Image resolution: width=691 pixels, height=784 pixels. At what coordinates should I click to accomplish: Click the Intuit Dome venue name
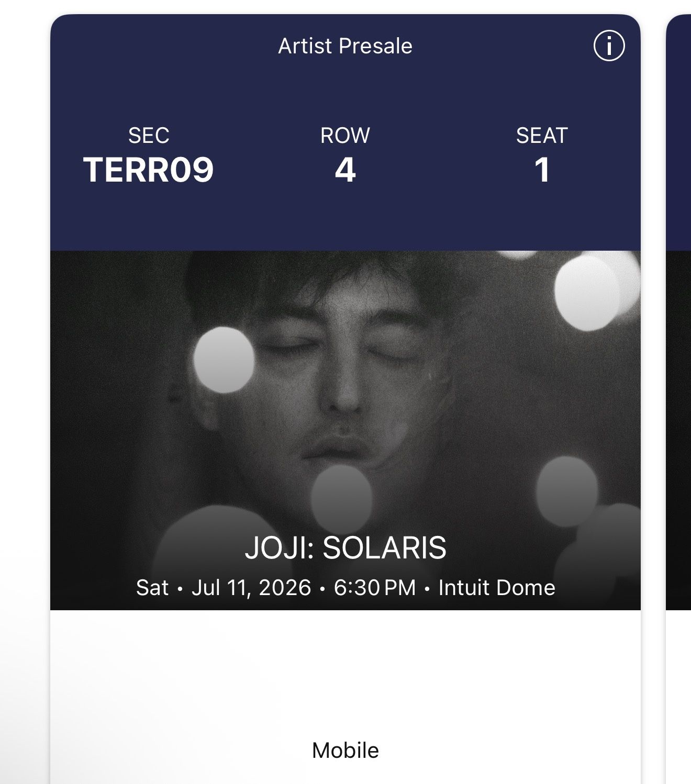tap(496, 588)
